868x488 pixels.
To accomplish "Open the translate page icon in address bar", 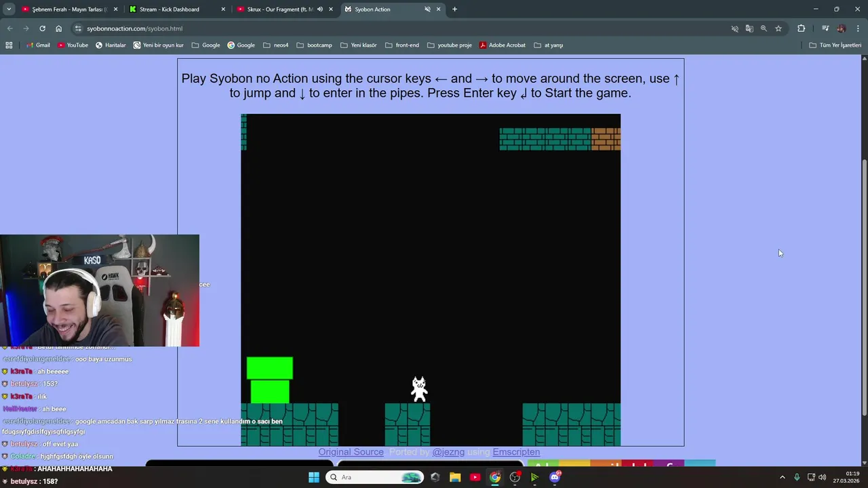I will 749,28.
